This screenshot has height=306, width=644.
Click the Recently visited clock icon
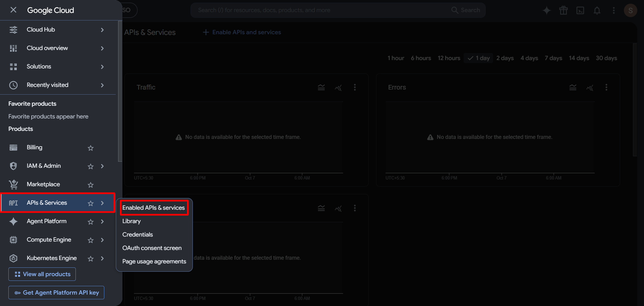tap(13, 85)
